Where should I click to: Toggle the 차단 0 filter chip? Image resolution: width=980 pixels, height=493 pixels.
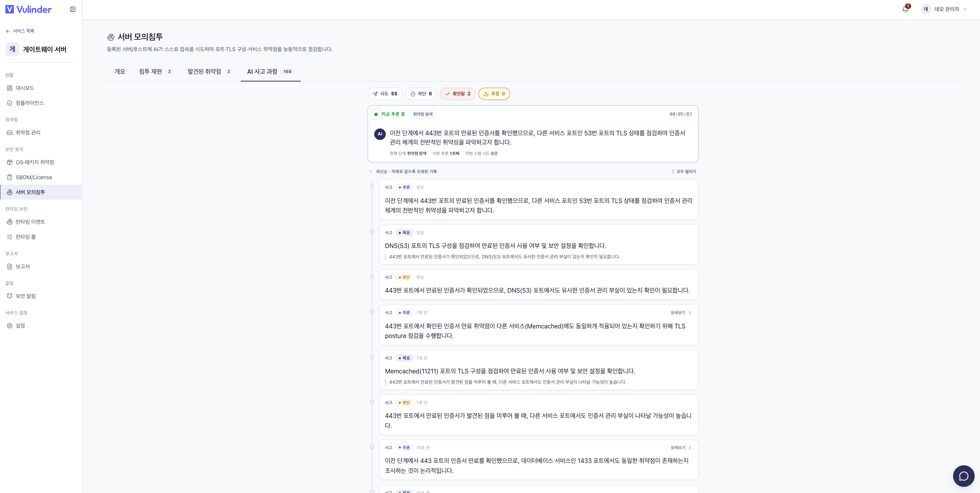pyautogui.click(x=421, y=94)
